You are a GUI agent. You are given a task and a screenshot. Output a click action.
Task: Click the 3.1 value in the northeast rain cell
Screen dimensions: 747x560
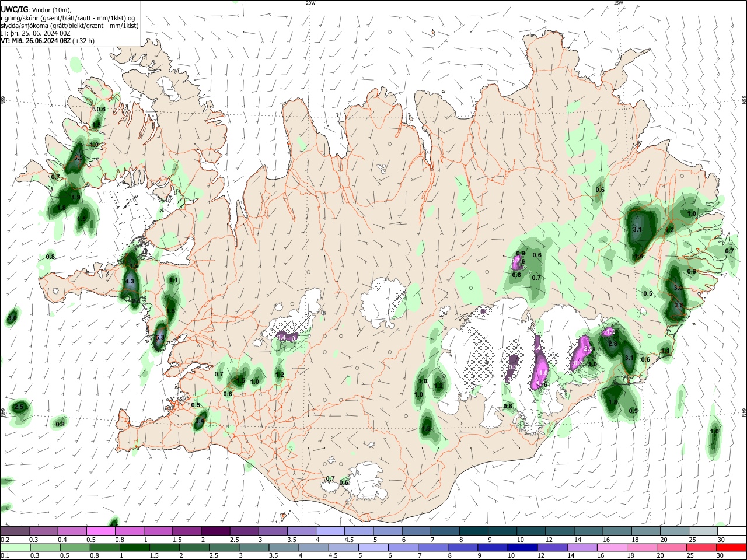pos(637,230)
